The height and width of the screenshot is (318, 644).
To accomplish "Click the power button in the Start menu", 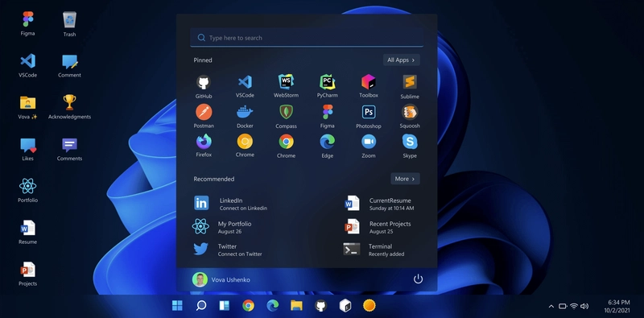I will (x=418, y=279).
